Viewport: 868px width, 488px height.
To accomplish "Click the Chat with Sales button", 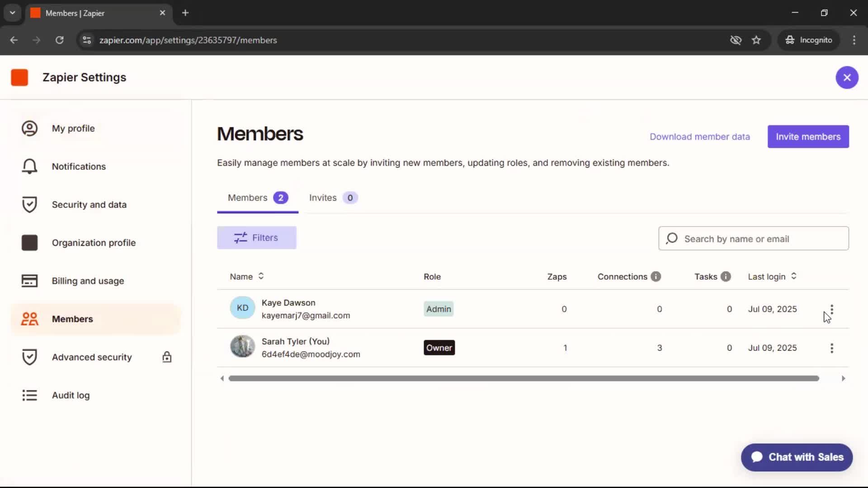I will 797,457.
